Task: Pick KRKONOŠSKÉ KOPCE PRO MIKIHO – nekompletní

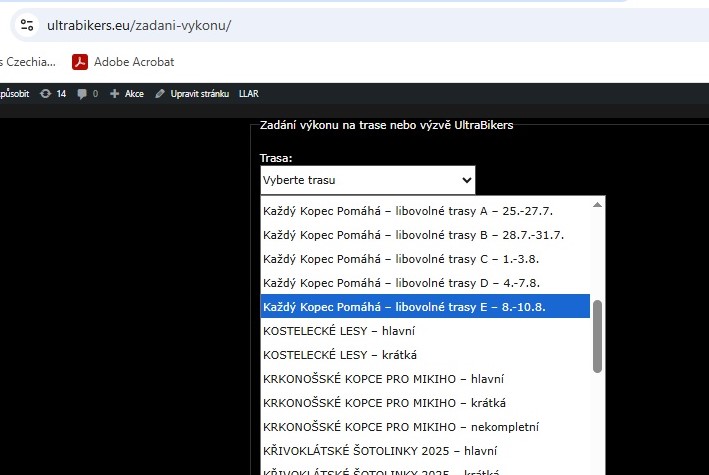Action: tap(400, 427)
